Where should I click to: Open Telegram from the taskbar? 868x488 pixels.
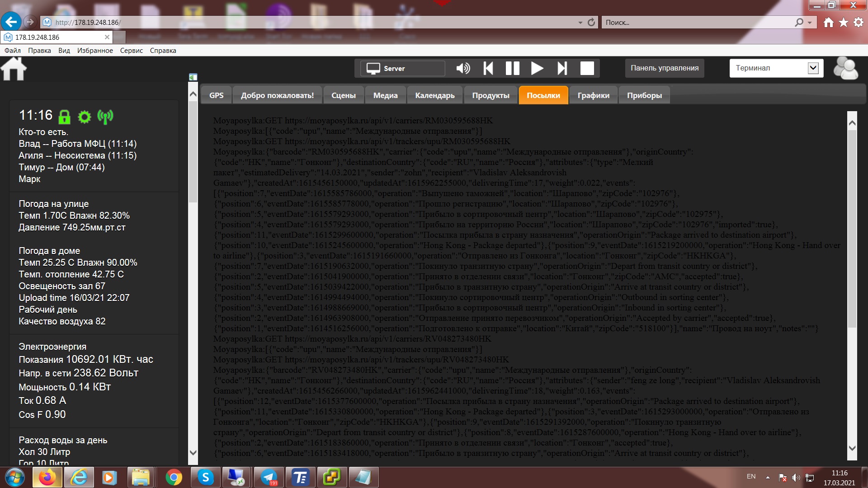pos(269,477)
